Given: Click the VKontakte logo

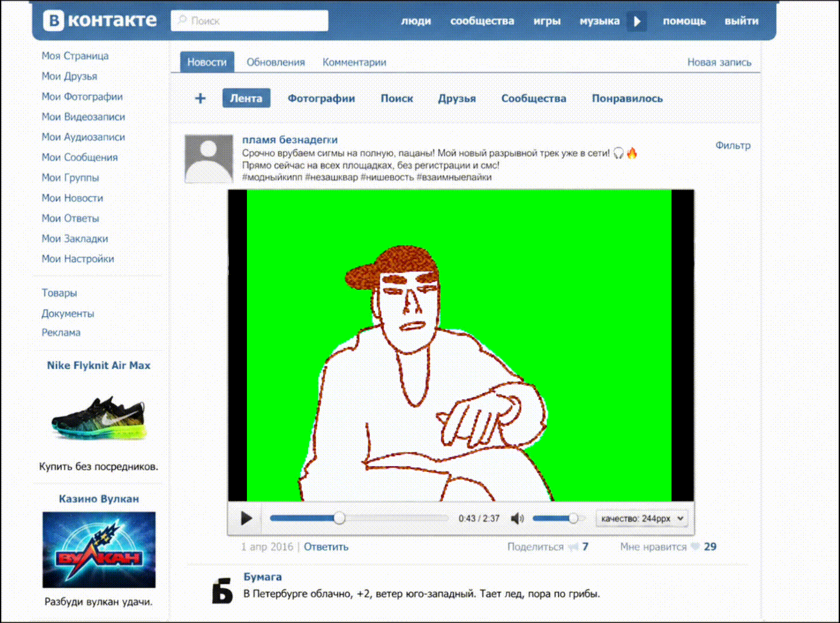Looking at the screenshot, I should coord(100,20).
